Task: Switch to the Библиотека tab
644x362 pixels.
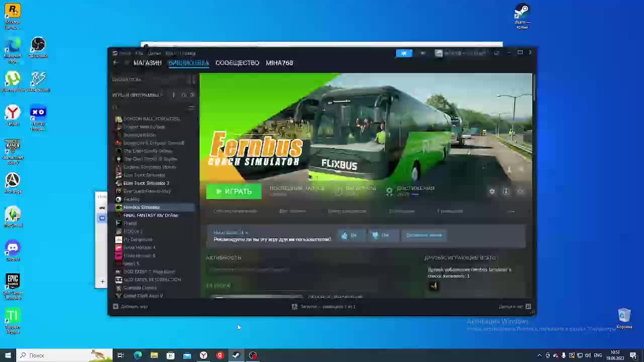Action: point(189,63)
